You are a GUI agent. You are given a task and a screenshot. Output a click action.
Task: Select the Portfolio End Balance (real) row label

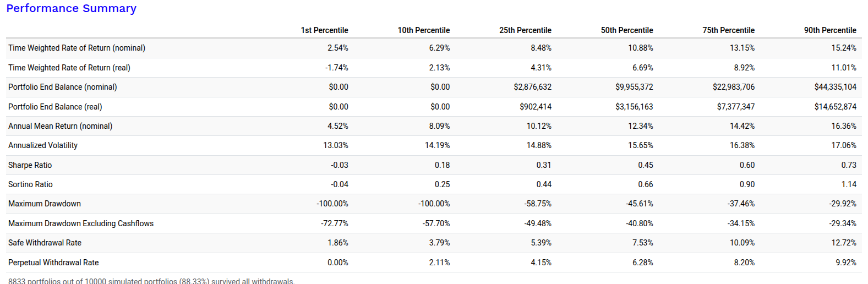[x=55, y=107]
